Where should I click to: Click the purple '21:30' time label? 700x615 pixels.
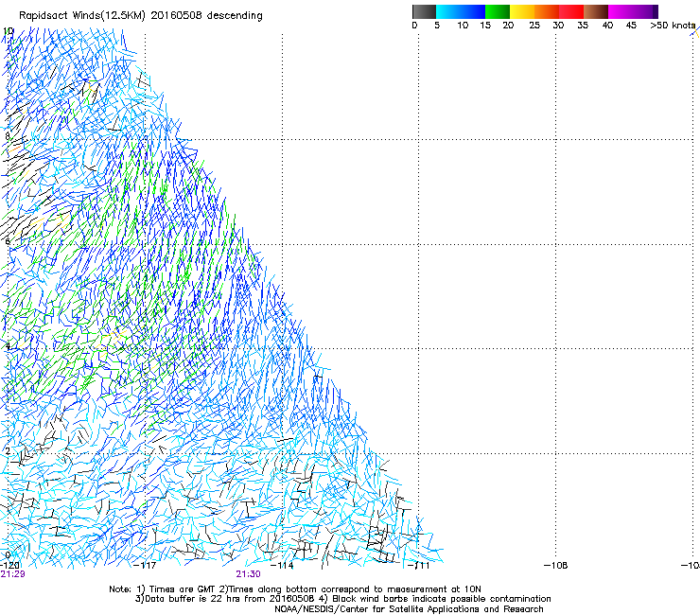pyautogui.click(x=248, y=574)
